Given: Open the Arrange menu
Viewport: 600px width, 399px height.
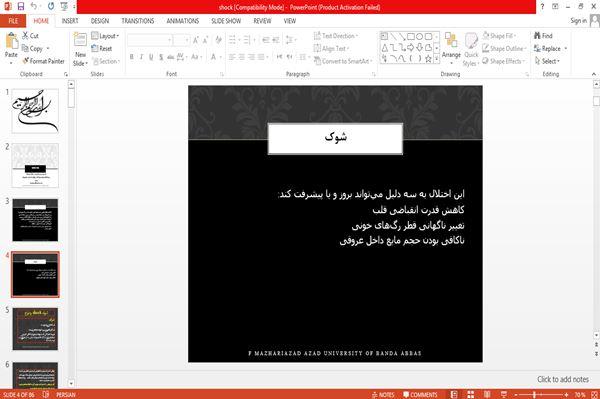Looking at the screenshot, I should 451,48.
